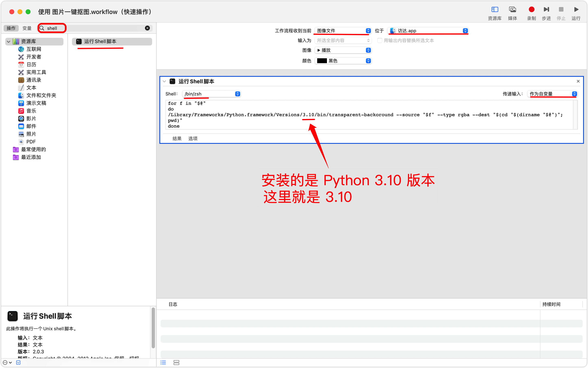Remove the 运行 Shell 脚本 action
Screen dimensions: 588x368
coord(578,81)
